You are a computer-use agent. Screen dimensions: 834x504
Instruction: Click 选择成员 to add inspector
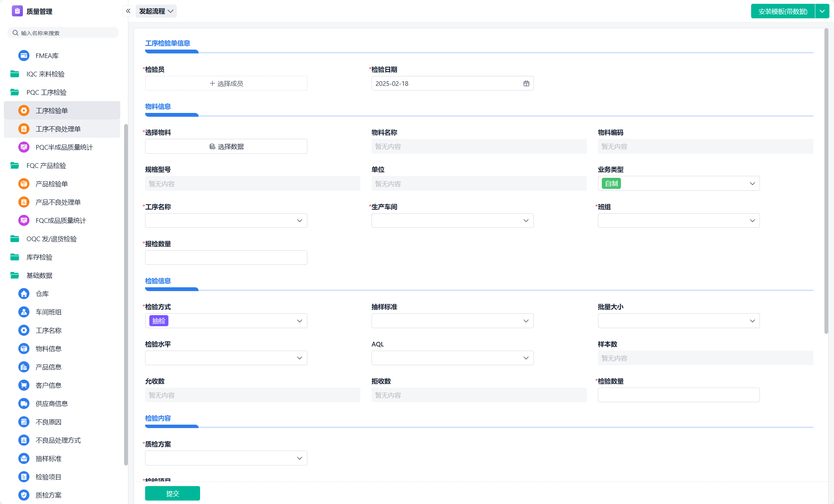point(226,84)
